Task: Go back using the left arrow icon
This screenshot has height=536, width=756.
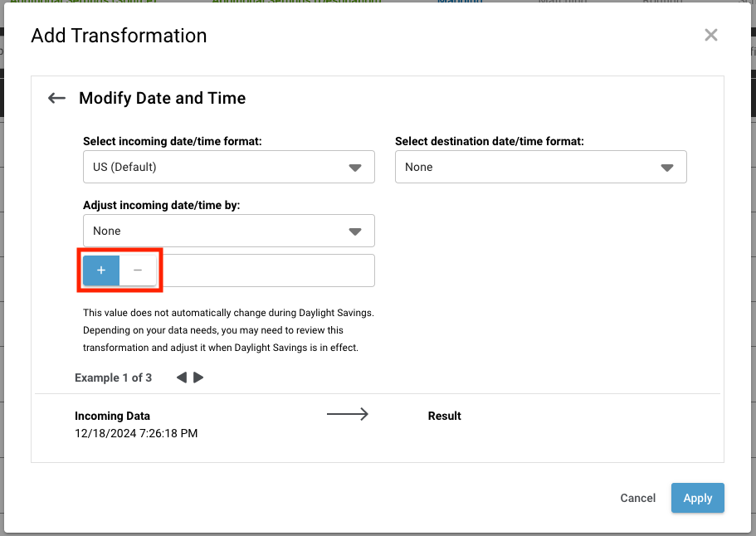Action: click(x=56, y=99)
